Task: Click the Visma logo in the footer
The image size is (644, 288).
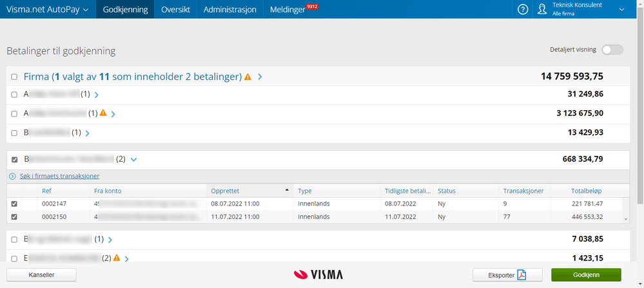Action: point(318,274)
